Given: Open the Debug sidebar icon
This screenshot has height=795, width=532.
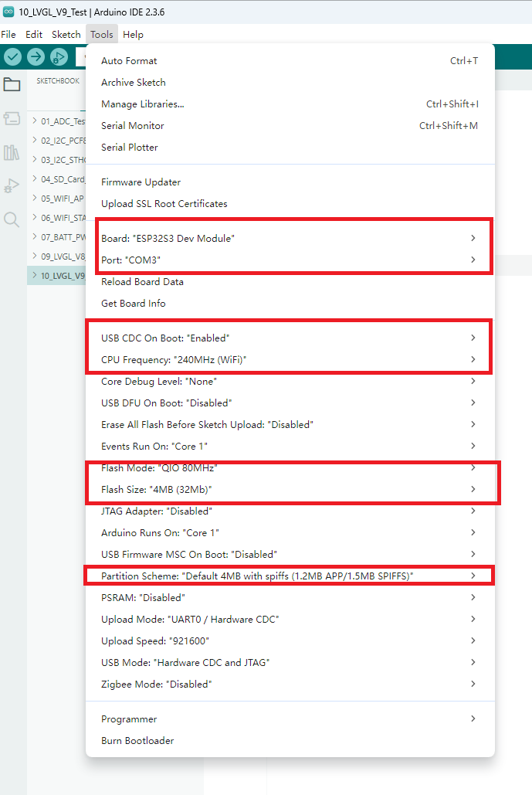Looking at the screenshot, I should [x=12, y=186].
